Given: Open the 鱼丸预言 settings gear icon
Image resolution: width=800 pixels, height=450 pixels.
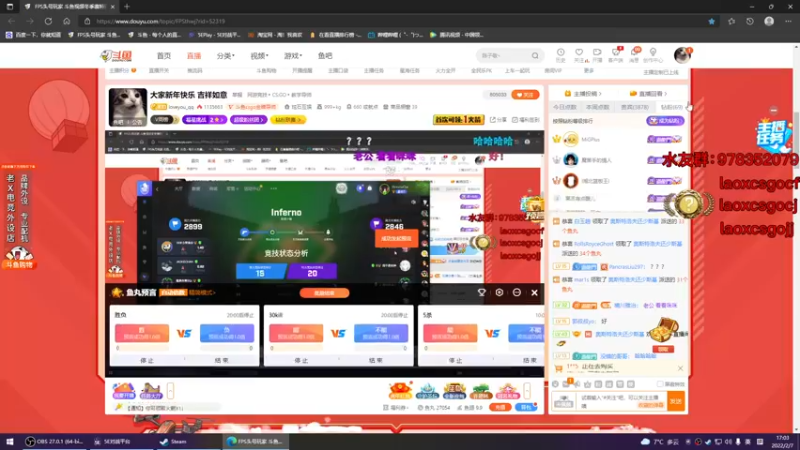Looking at the screenshot, I should [x=499, y=292].
